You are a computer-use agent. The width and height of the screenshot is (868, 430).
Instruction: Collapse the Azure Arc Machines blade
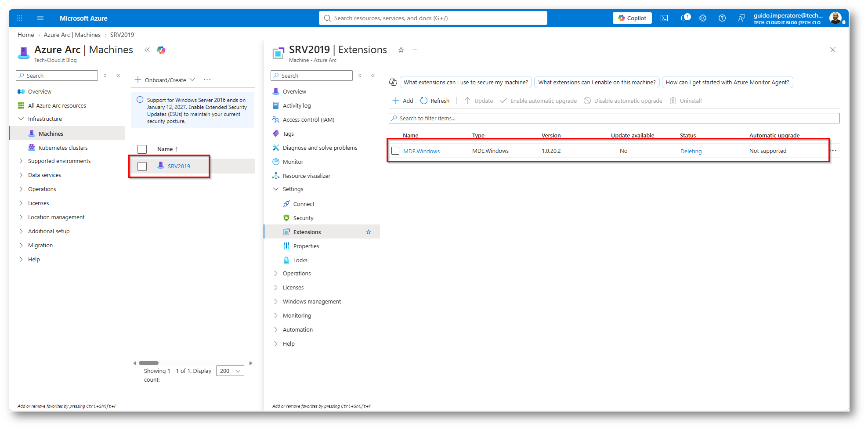pyautogui.click(x=147, y=50)
